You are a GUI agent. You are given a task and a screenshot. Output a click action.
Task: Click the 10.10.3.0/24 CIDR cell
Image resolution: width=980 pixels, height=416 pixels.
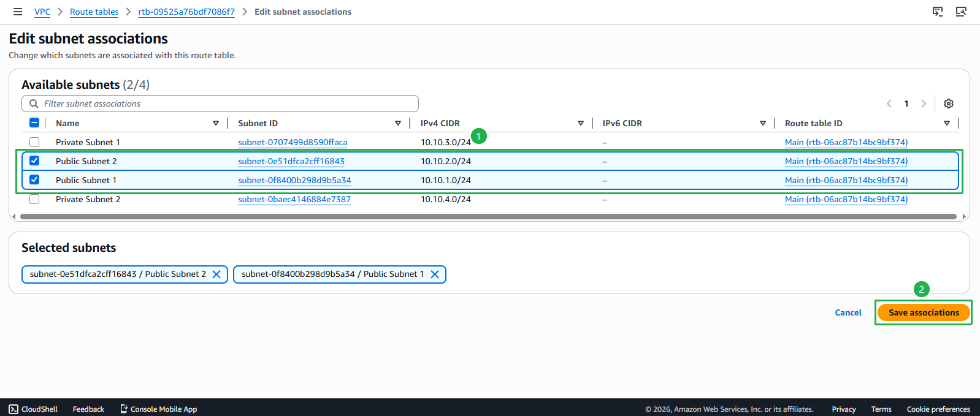point(446,142)
